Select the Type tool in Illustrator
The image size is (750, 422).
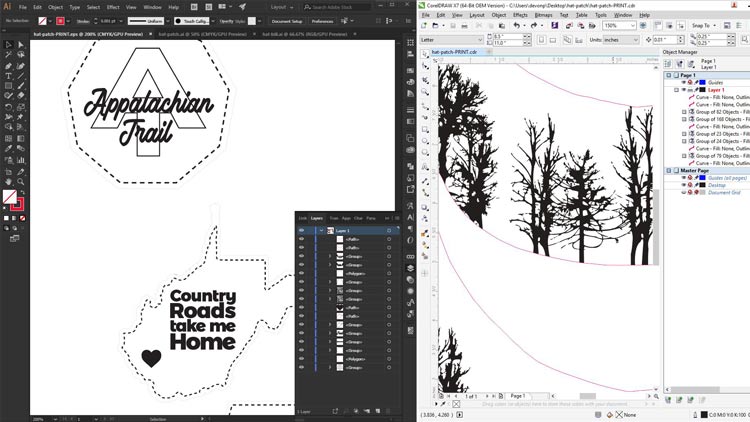tap(8, 76)
